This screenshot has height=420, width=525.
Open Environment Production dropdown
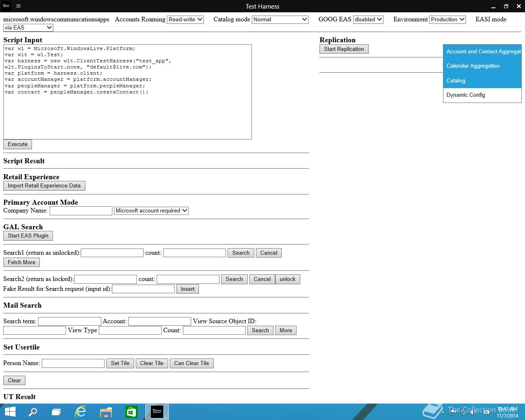447,19
